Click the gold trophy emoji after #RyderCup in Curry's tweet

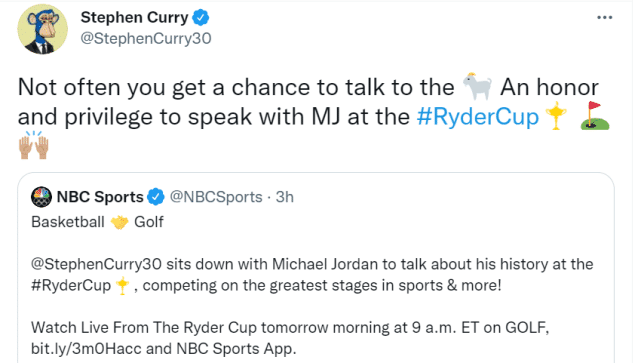tap(556, 116)
